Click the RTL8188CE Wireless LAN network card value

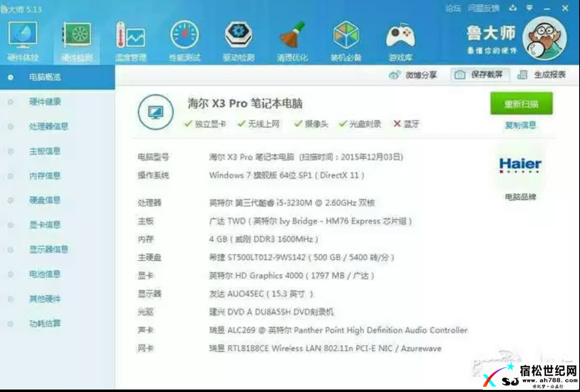[325, 348]
